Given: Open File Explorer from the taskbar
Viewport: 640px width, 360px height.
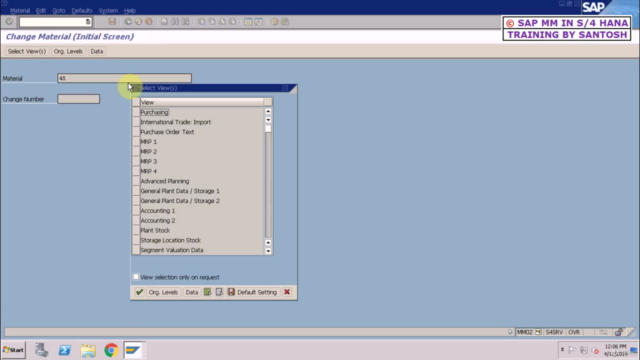Looking at the screenshot, I should coord(88,350).
